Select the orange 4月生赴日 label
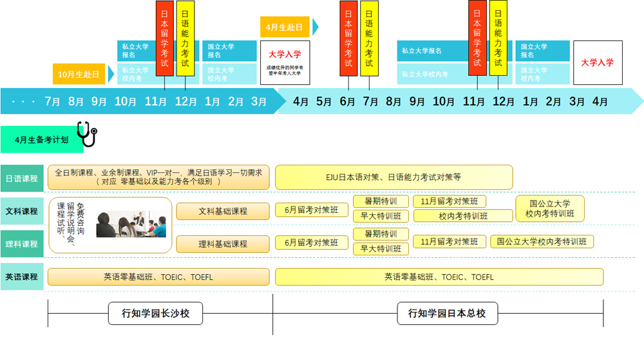Image resolution: width=644 pixels, height=339 pixels. point(285,27)
